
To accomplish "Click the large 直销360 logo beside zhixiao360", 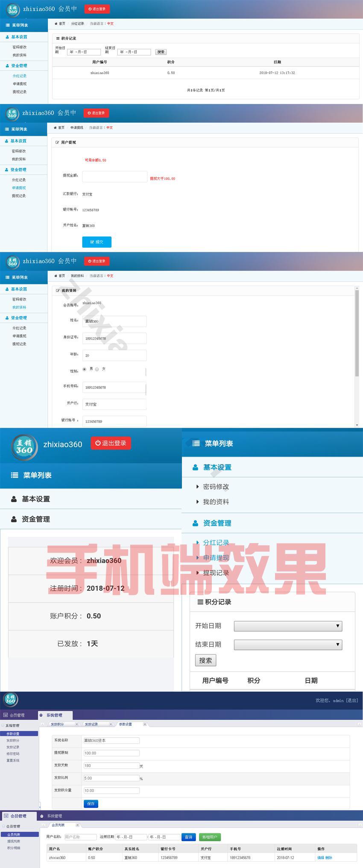I will pos(24,447).
